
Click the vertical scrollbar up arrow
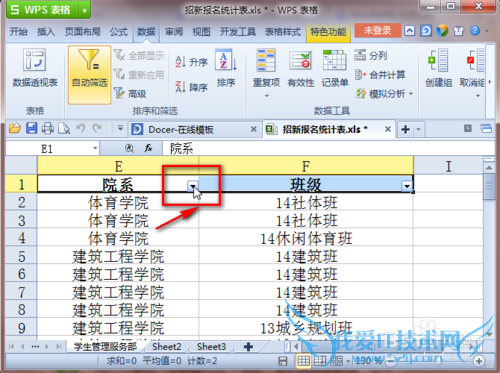coord(489,167)
